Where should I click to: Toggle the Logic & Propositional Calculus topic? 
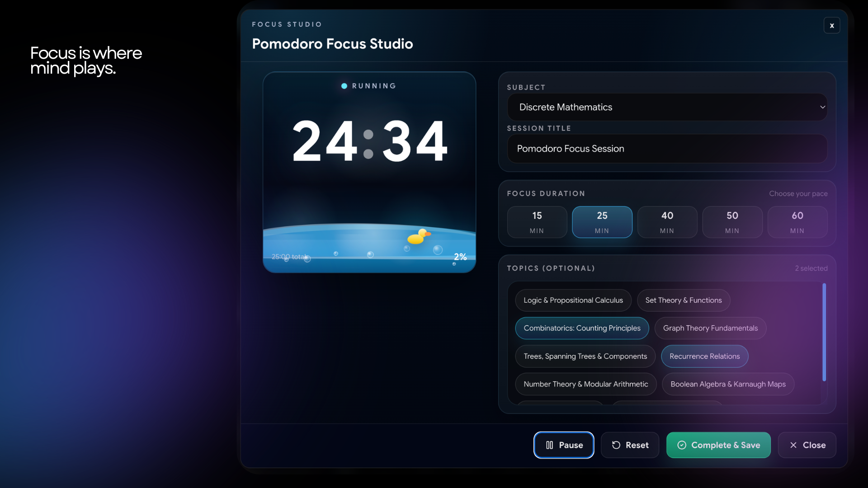pos(573,300)
